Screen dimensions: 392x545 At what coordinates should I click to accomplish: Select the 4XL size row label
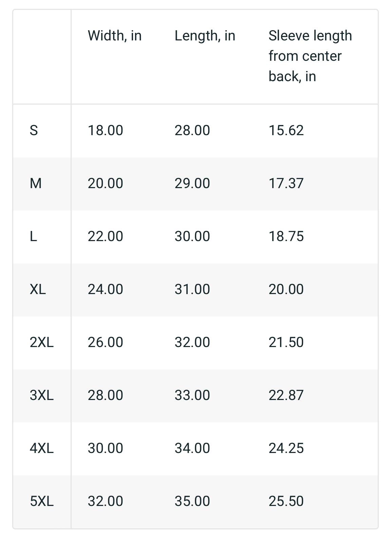(x=42, y=448)
